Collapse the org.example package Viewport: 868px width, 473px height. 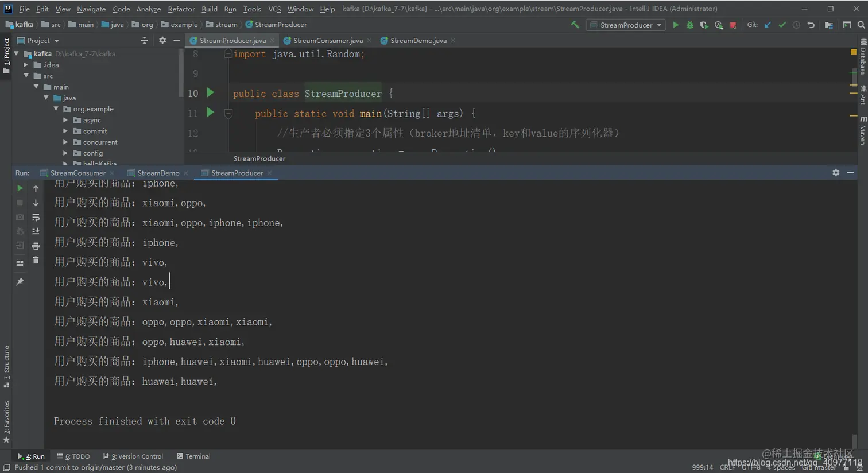pos(56,109)
